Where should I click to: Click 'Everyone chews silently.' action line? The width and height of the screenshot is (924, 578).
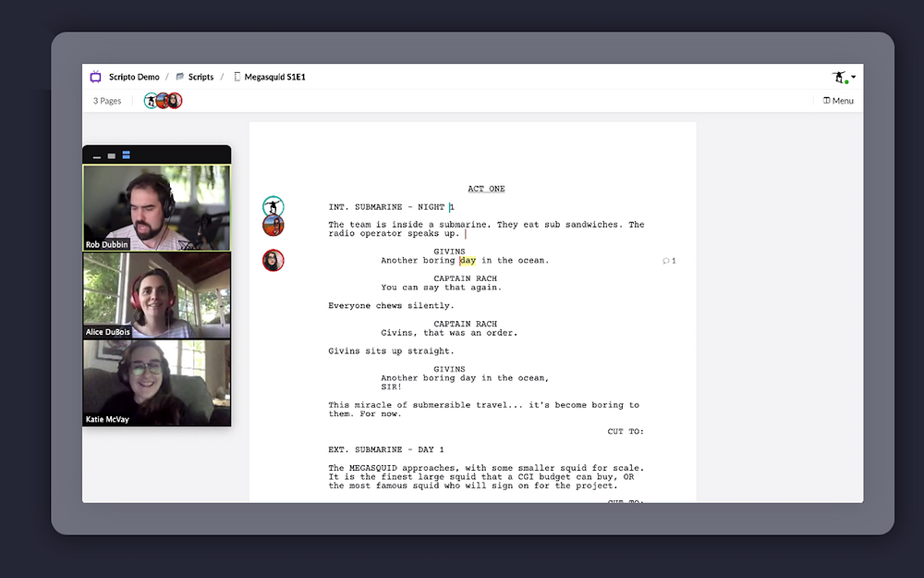(391, 305)
